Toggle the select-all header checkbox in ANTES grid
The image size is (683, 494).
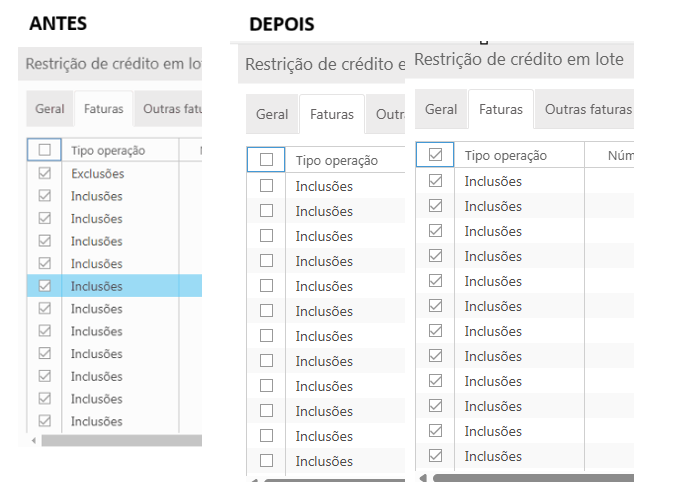click(x=44, y=150)
